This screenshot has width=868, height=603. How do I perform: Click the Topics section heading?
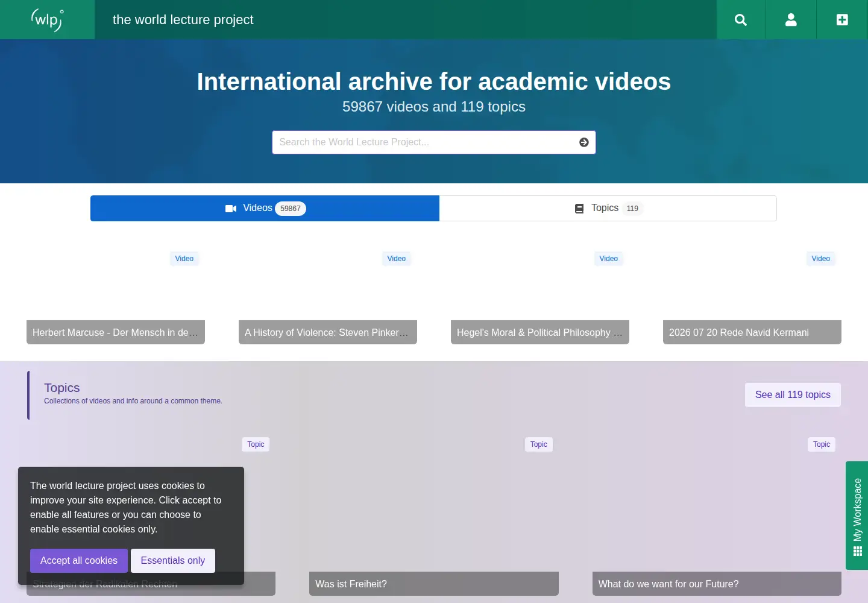[x=62, y=388]
